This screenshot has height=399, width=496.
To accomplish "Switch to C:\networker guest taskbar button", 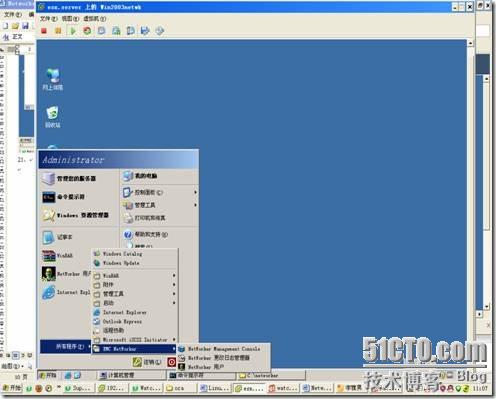I will [270, 375].
